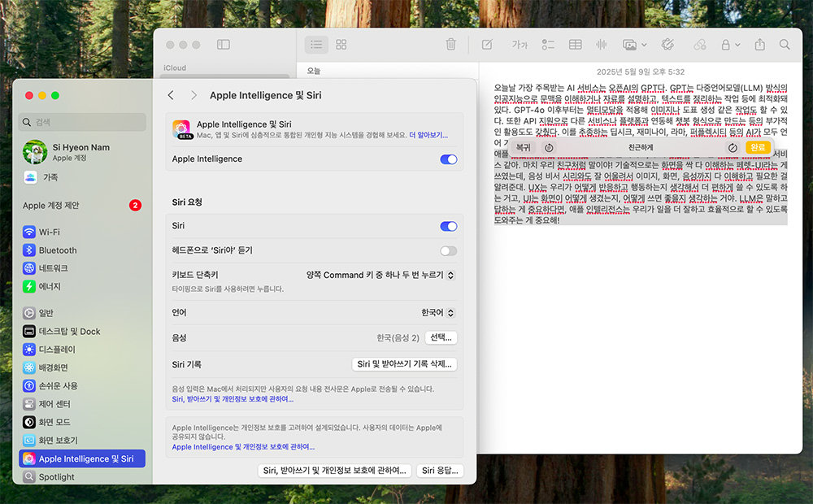Create a new note with compose icon
The width and height of the screenshot is (813, 504).
pos(487,45)
